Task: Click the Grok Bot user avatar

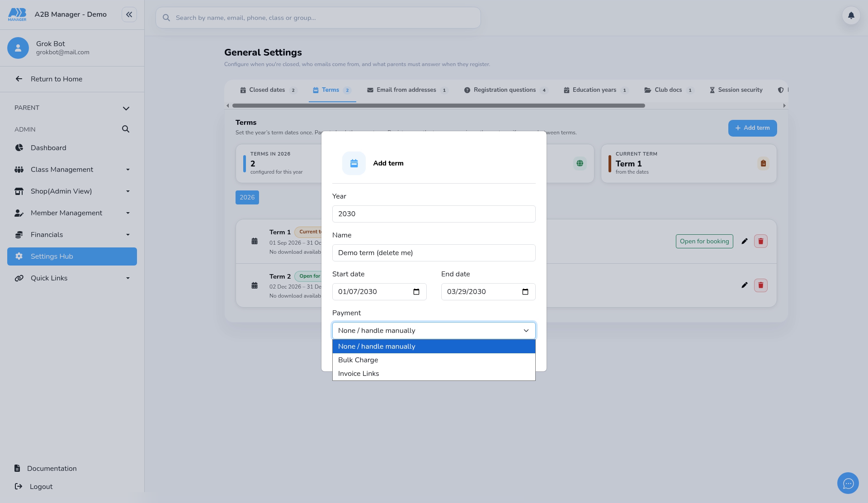Action: coord(18,48)
